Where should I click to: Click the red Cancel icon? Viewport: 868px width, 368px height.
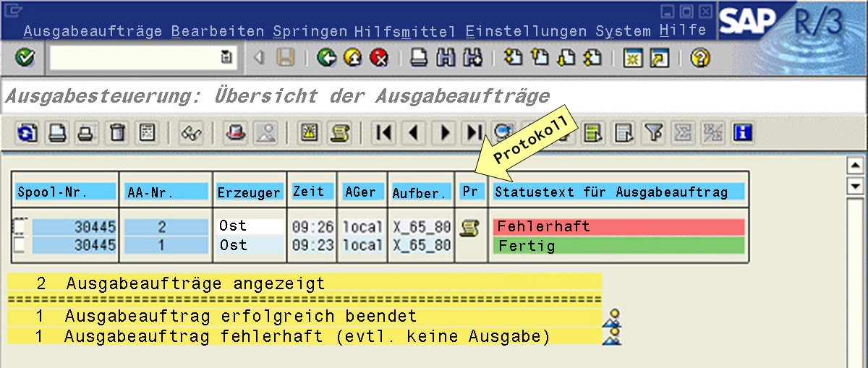coord(378,58)
